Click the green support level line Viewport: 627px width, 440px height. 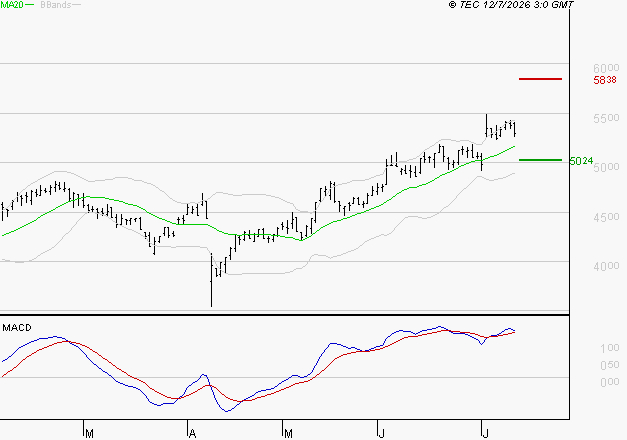tap(540, 160)
